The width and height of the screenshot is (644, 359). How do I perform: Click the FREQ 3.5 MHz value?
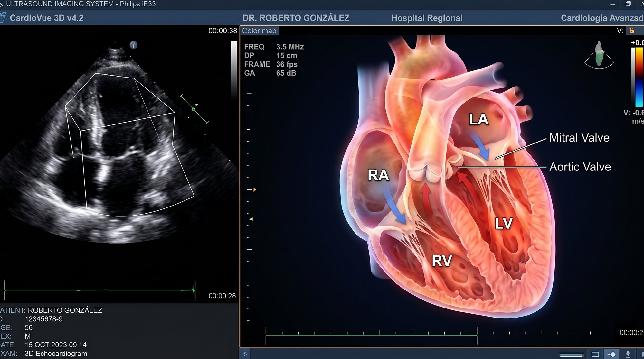290,47
